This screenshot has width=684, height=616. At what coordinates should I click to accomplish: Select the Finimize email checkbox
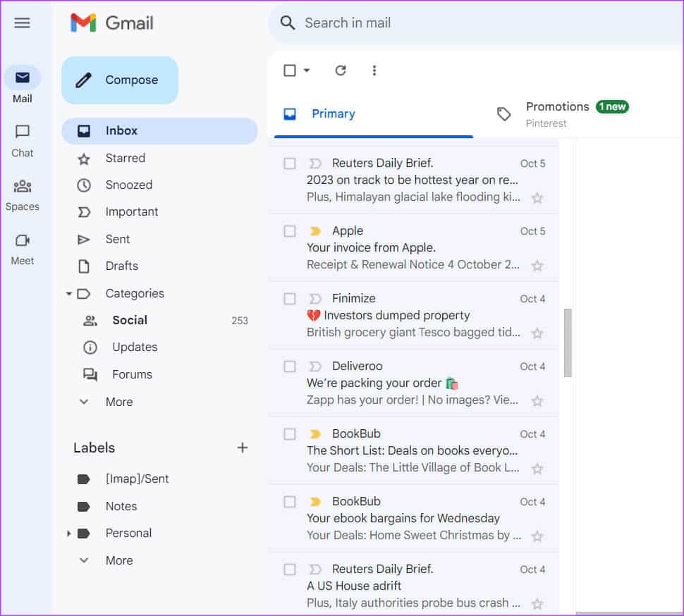click(290, 299)
